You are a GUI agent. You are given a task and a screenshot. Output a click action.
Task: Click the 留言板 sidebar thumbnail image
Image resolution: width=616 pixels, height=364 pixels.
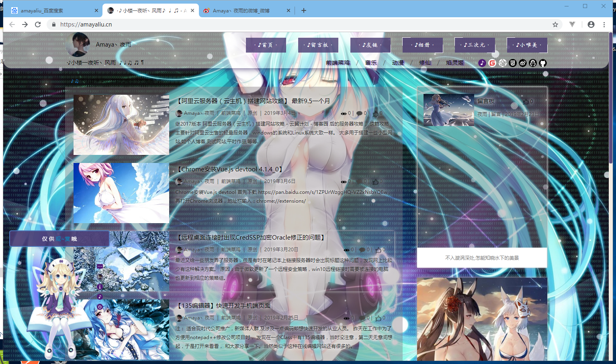(x=449, y=110)
